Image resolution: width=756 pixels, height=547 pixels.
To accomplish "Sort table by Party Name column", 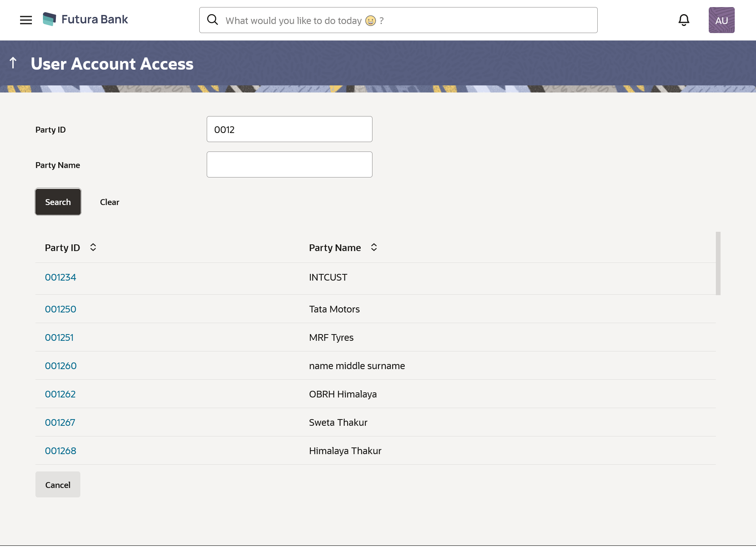I will (x=374, y=248).
